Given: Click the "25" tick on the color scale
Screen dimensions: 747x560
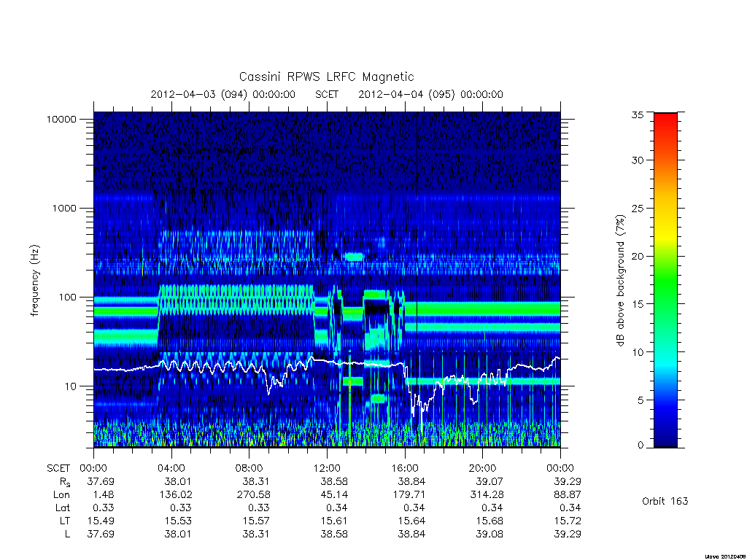Looking at the screenshot, I should pyautogui.click(x=637, y=209).
